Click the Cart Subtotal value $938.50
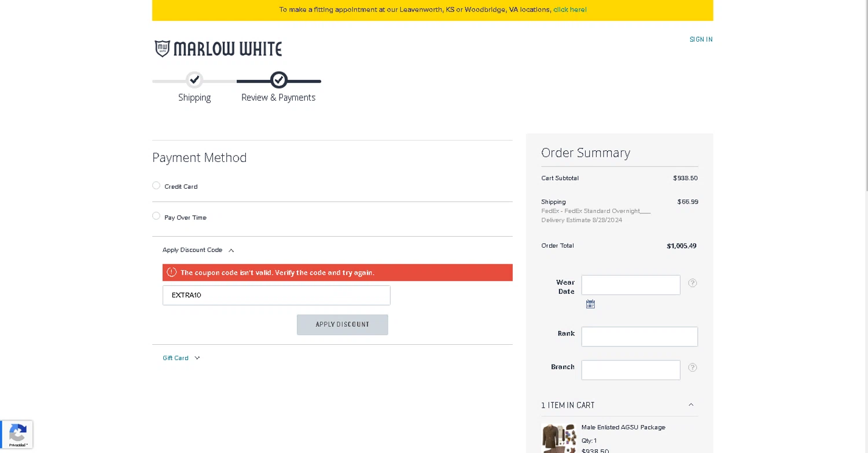This screenshot has width=868, height=453. coord(685,178)
